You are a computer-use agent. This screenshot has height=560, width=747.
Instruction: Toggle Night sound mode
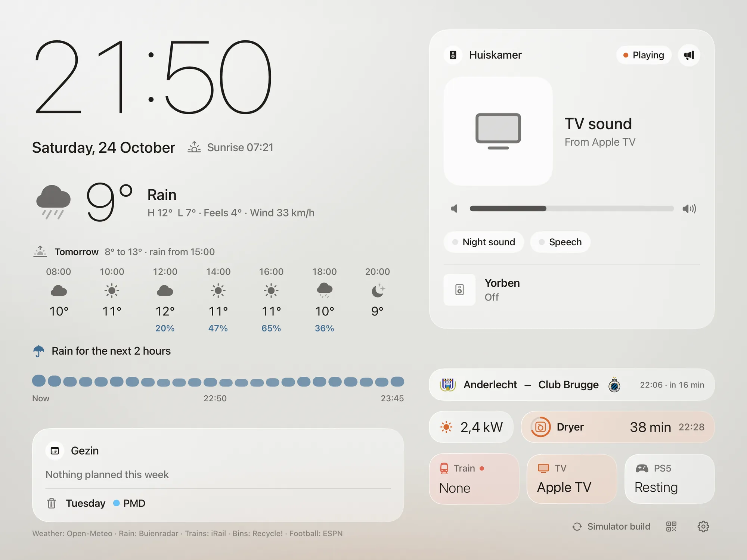[x=484, y=242]
